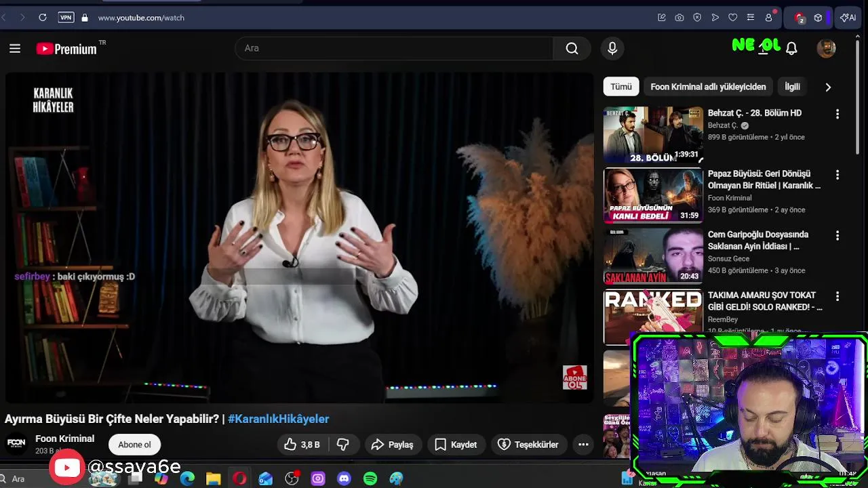868x488 pixels.
Task: Open TAKIMA AMARU ŞOV TOKAT title link
Action: (765, 301)
